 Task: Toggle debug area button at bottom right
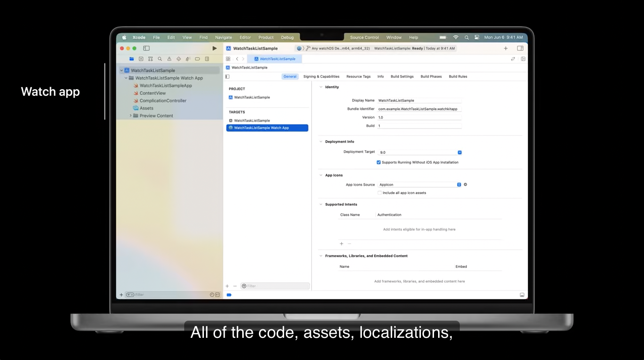pyautogui.click(x=522, y=294)
